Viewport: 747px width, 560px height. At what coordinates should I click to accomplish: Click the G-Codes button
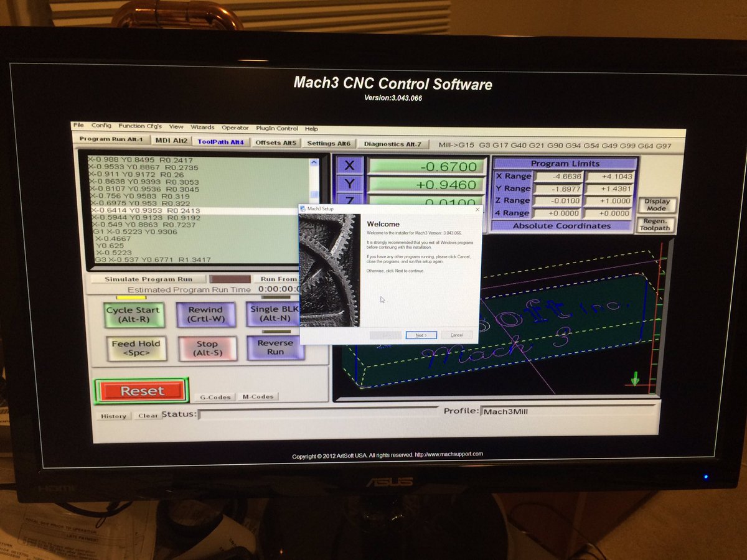[x=215, y=396]
